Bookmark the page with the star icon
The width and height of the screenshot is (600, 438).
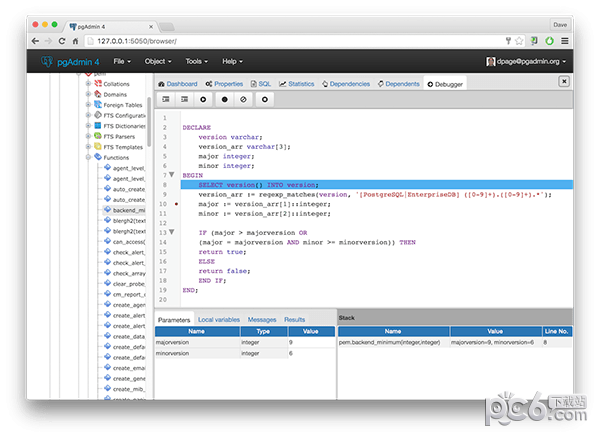point(519,41)
